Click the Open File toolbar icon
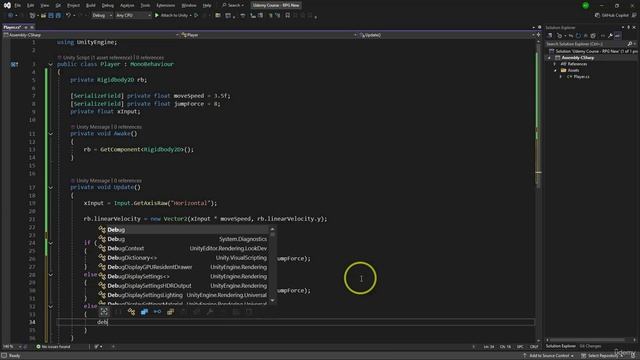 coord(43,16)
